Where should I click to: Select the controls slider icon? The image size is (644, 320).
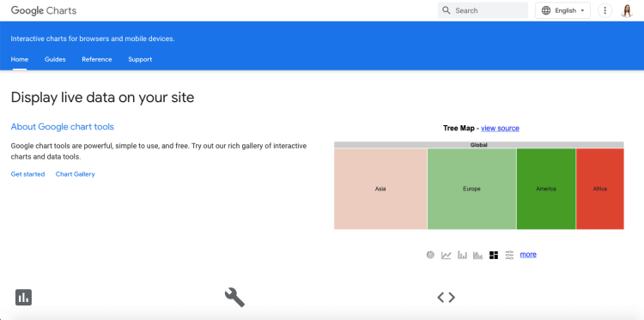(x=509, y=255)
